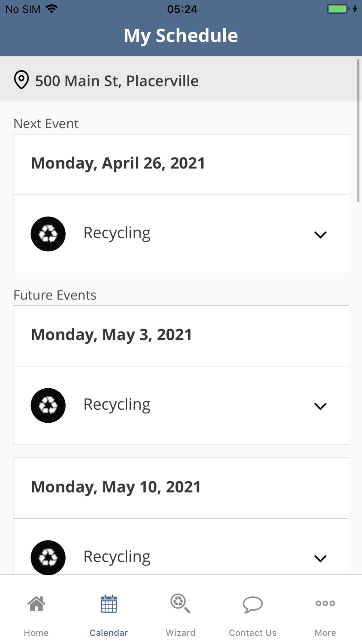Select the Monday, May 10, 2021 header

116,487
